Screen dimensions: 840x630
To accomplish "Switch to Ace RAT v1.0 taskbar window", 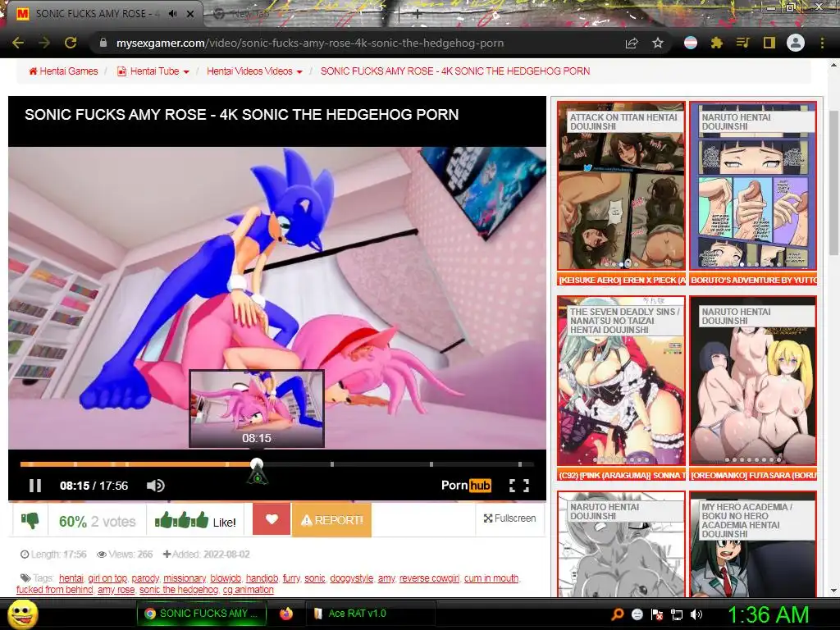I will click(370, 614).
